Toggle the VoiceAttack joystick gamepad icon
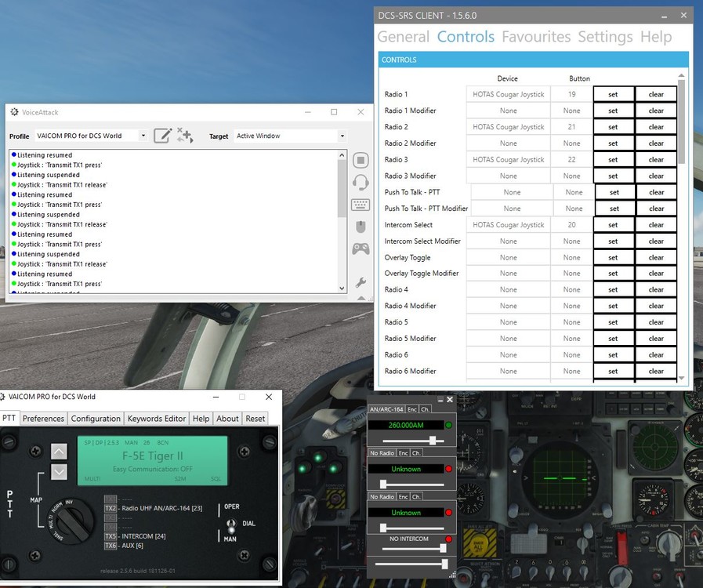This screenshot has height=588, width=703. tap(361, 249)
